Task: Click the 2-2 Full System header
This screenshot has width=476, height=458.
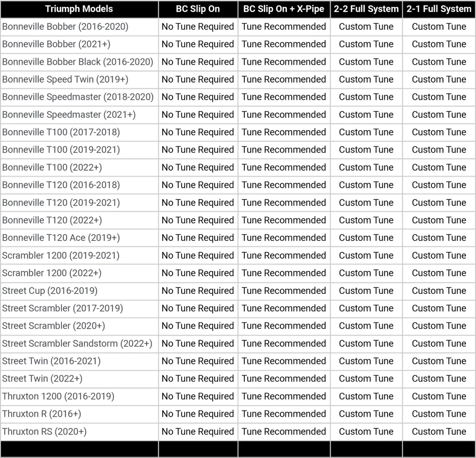Action: click(x=366, y=9)
